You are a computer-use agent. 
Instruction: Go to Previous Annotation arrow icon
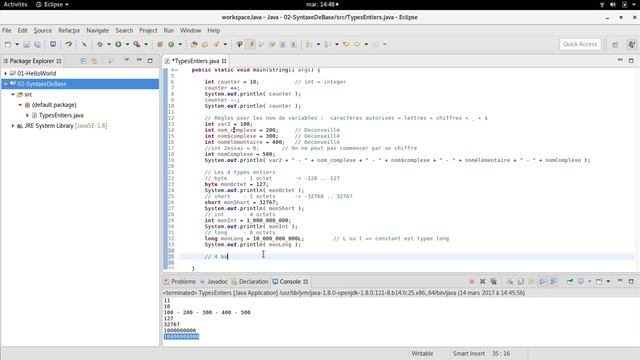tap(327, 44)
